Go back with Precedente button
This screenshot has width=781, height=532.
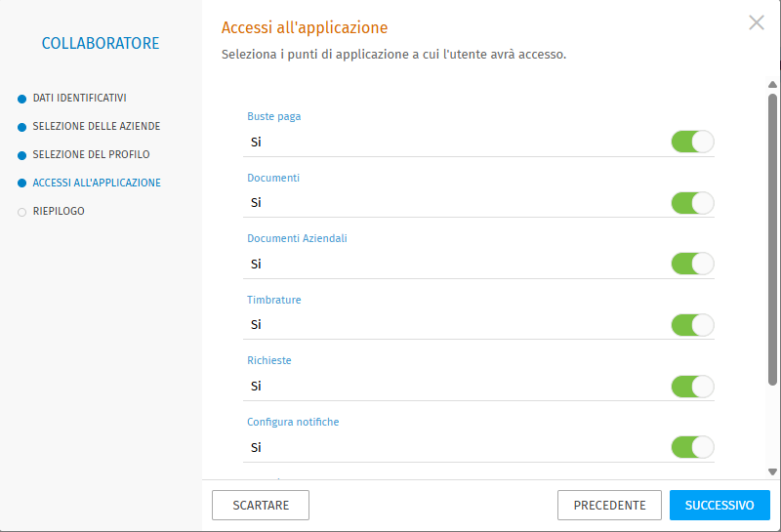609,505
